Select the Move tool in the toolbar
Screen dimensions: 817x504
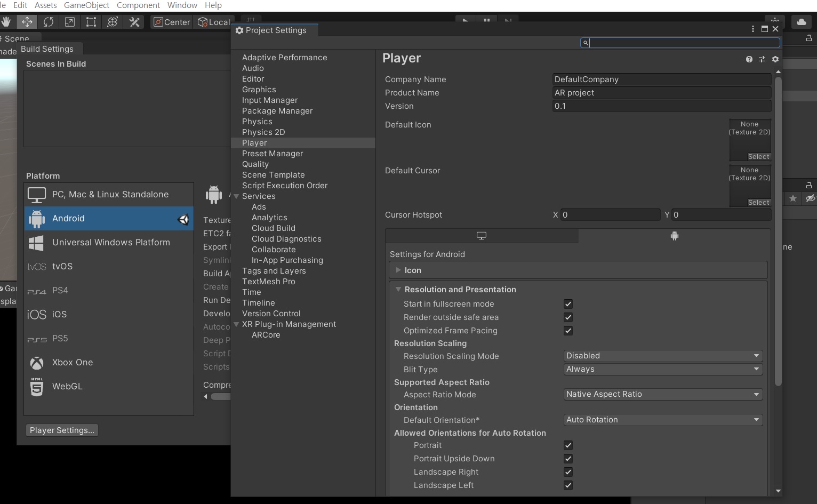coord(27,22)
